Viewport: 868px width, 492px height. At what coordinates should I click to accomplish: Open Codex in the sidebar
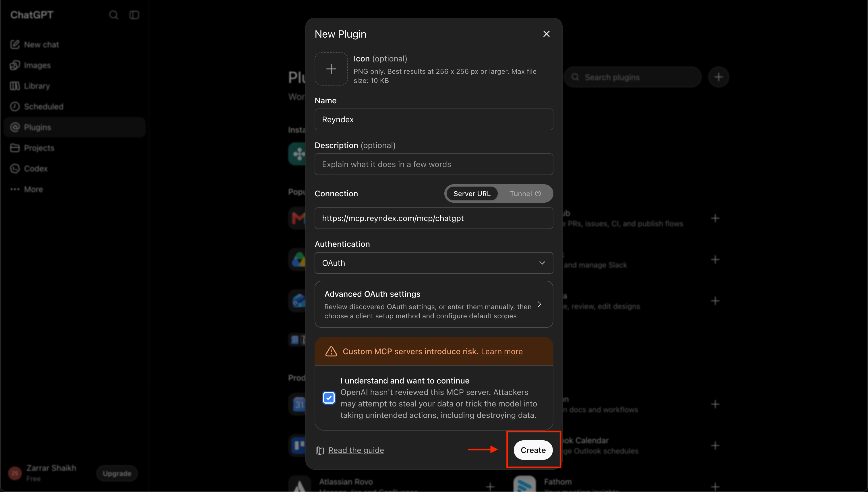pyautogui.click(x=74, y=168)
